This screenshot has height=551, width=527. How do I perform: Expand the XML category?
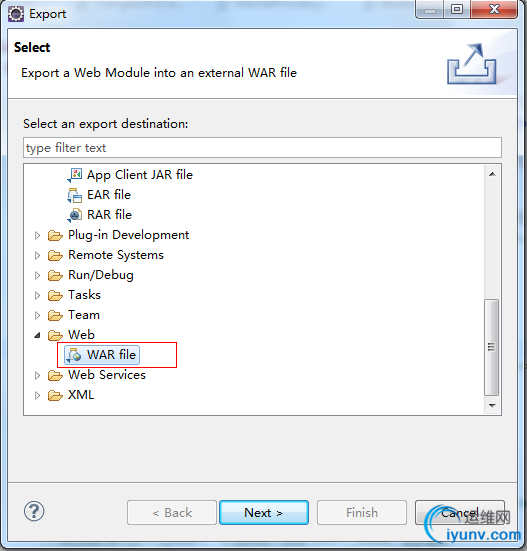click(37, 396)
